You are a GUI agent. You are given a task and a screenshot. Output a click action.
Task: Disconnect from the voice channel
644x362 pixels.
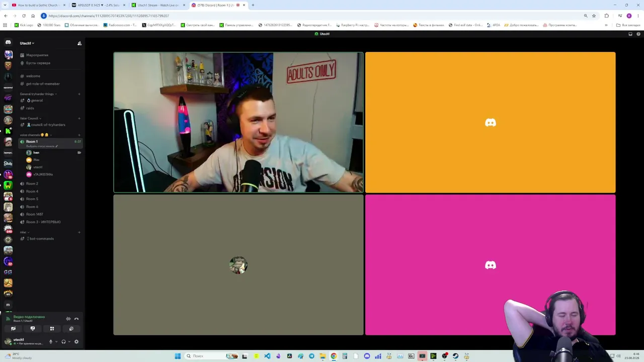[76, 319]
